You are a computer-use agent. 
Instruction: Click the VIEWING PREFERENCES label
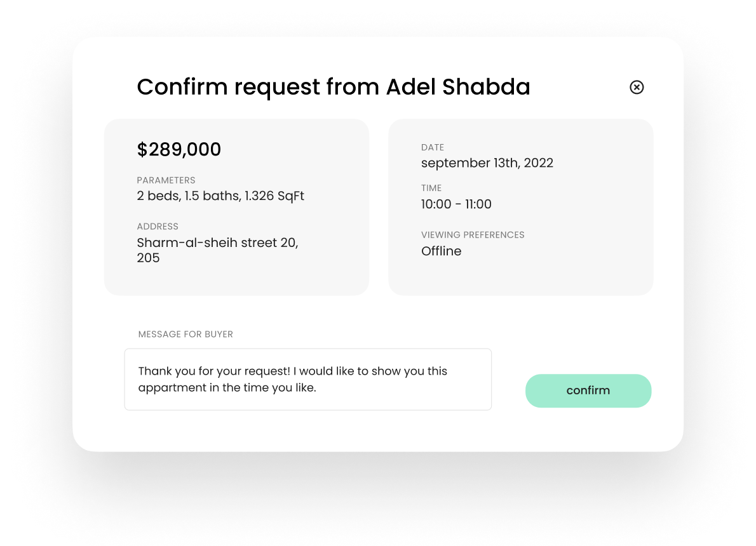tap(473, 235)
